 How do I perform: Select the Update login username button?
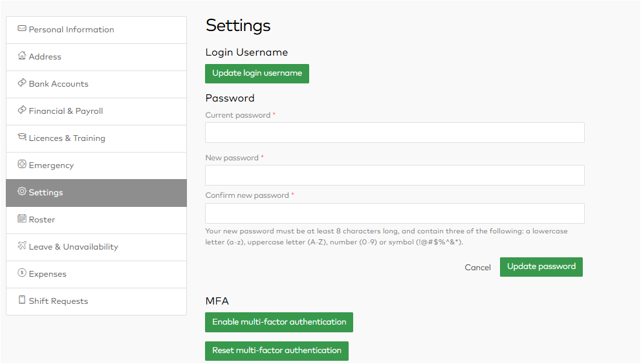(257, 74)
